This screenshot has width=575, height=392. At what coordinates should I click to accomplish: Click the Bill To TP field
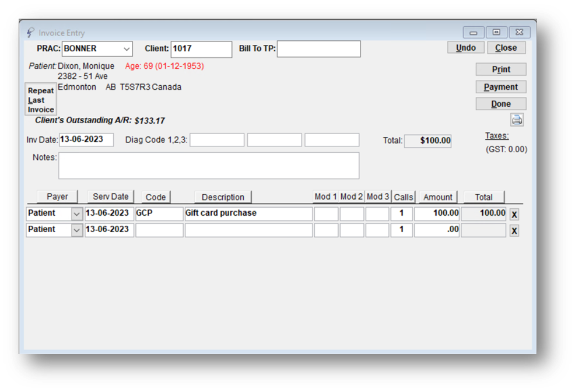point(318,49)
